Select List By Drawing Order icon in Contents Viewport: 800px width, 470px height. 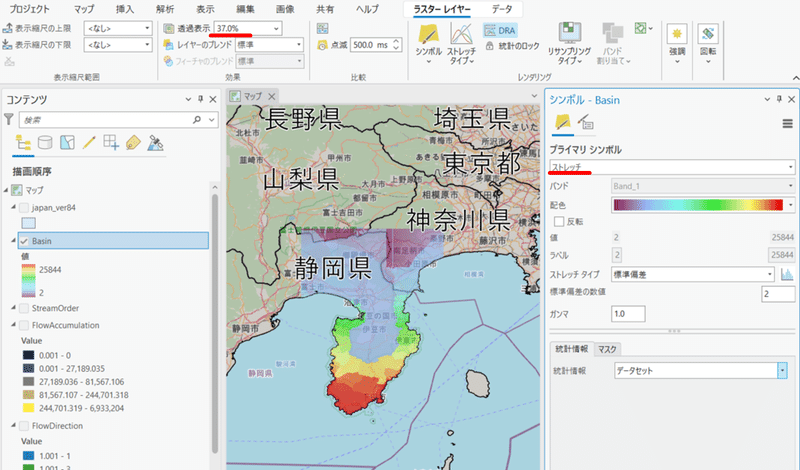tap(23, 143)
